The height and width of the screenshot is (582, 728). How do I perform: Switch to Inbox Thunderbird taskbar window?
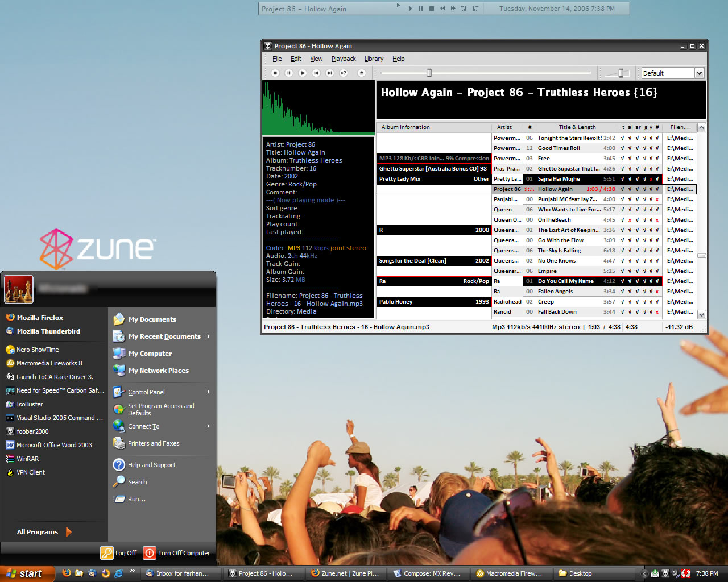point(181,573)
